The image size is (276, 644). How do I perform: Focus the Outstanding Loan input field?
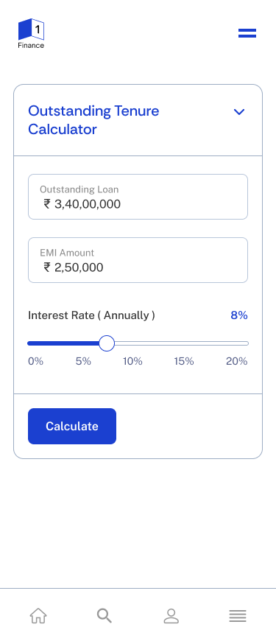(138, 197)
